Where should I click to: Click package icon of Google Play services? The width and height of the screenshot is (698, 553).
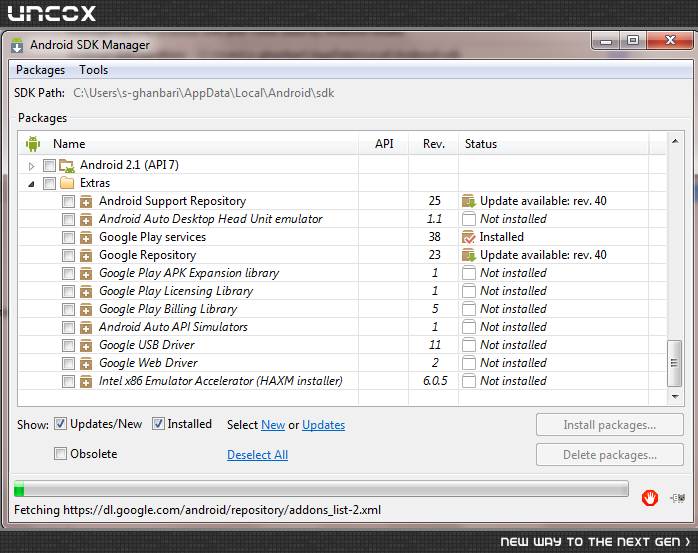coord(86,237)
